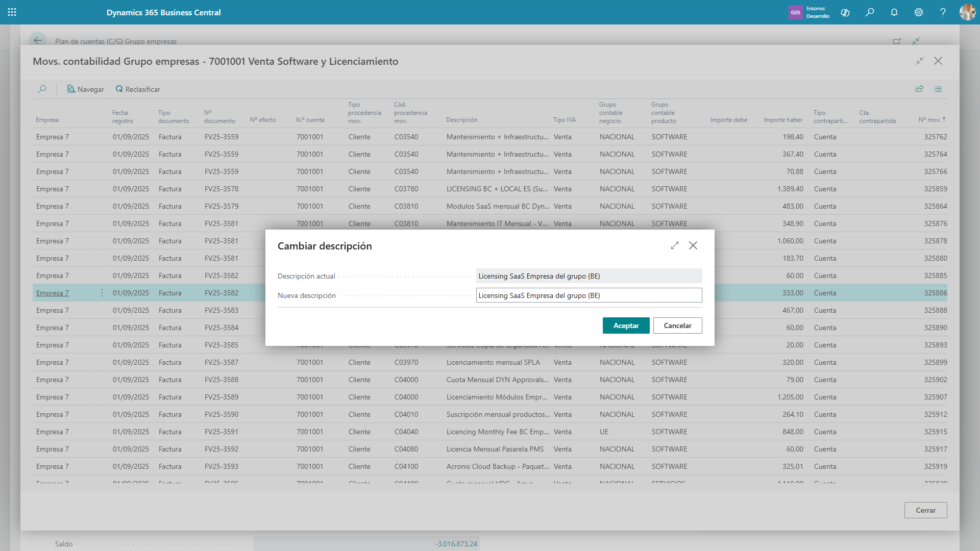This screenshot has width=980, height=551.
Task: Click description Licencia Mensual Pasarela PMS
Action: pos(495,449)
